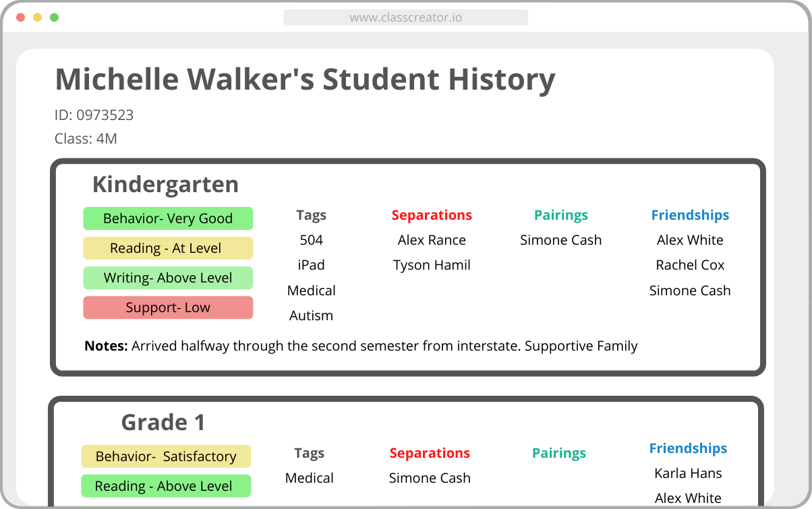The width and height of the screenshot is (812, 509).
Task: Open the Kindergarten Separations heading
Action: 432,215
